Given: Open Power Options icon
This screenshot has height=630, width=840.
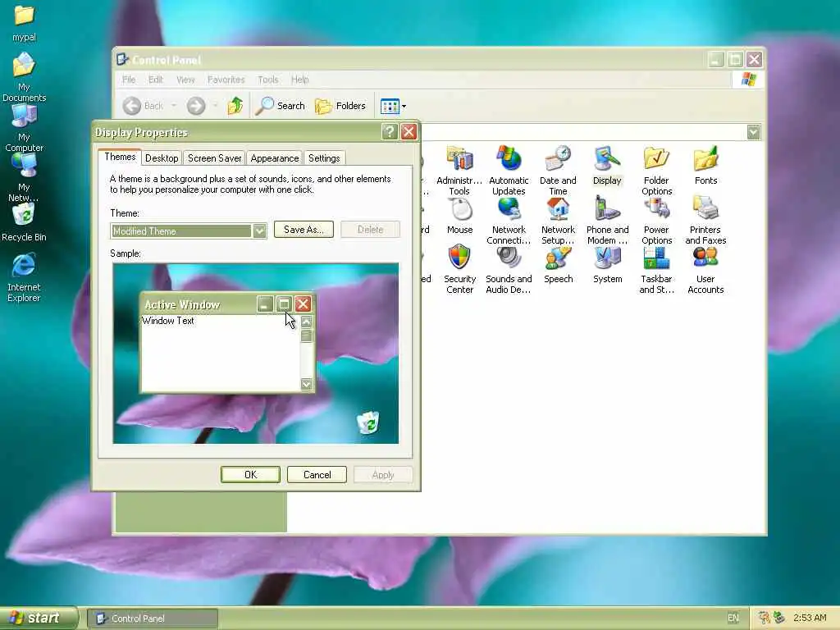Looking at the screenshot, I should [656, 221].
